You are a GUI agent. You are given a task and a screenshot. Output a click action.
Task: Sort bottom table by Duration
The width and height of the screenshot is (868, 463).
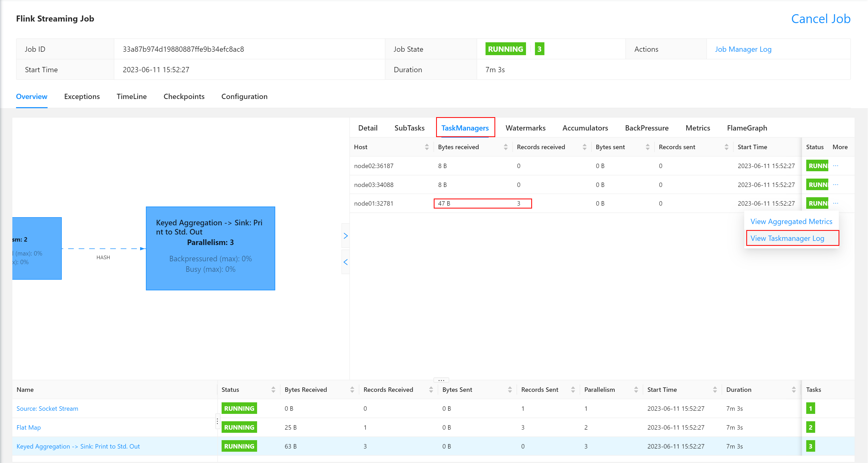point(794,389)
